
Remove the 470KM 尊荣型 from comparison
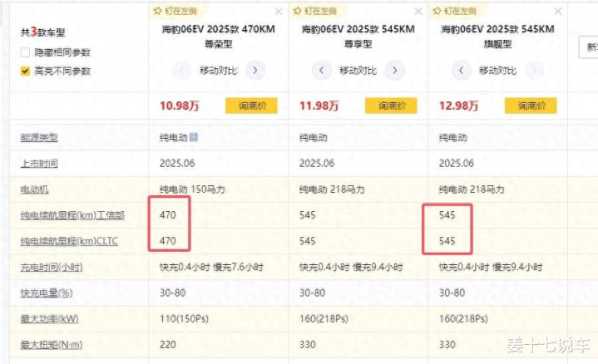coord(279,12)
